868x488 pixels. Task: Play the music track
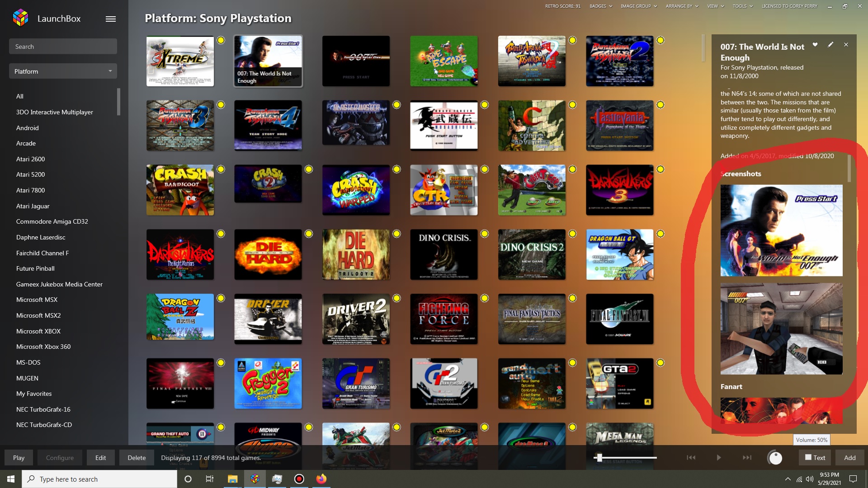(x=719, y=458)
